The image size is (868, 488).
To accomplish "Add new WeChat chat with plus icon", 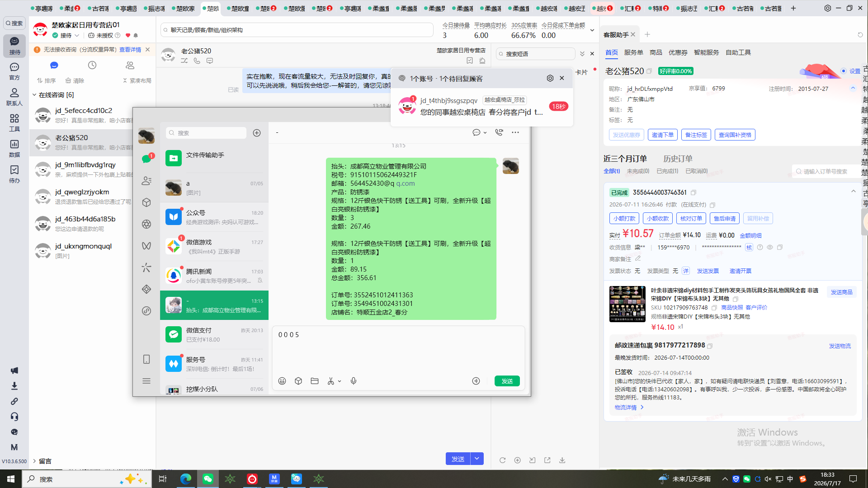I will pos(257,133).
